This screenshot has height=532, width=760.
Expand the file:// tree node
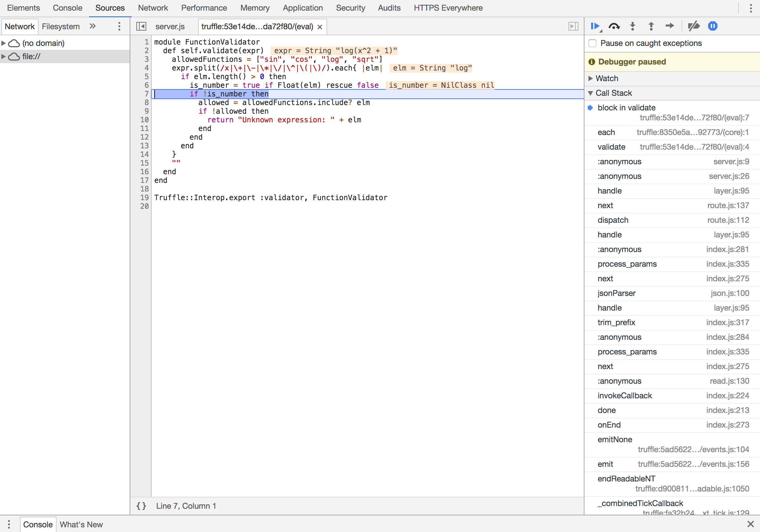(4, 57)
